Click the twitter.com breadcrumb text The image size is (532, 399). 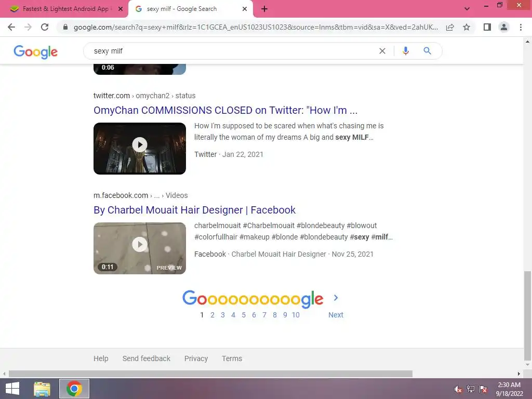(112, 96)
